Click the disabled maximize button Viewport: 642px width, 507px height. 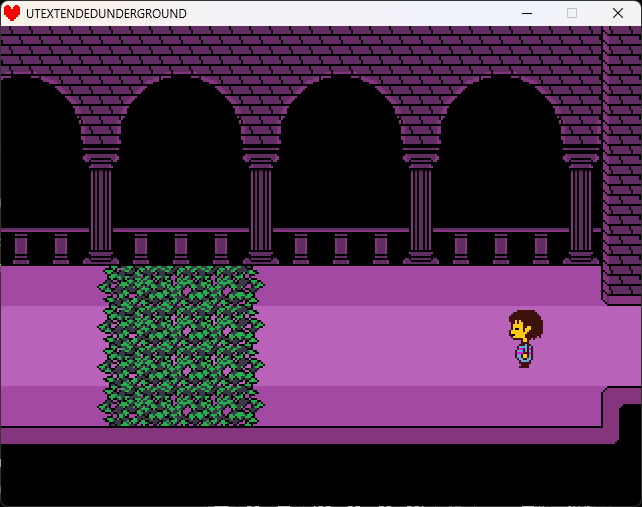572,13
